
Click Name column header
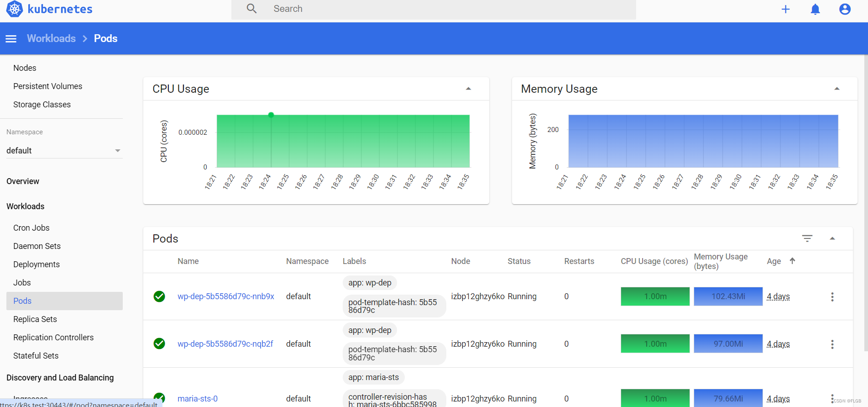click(x=188, y=261)
